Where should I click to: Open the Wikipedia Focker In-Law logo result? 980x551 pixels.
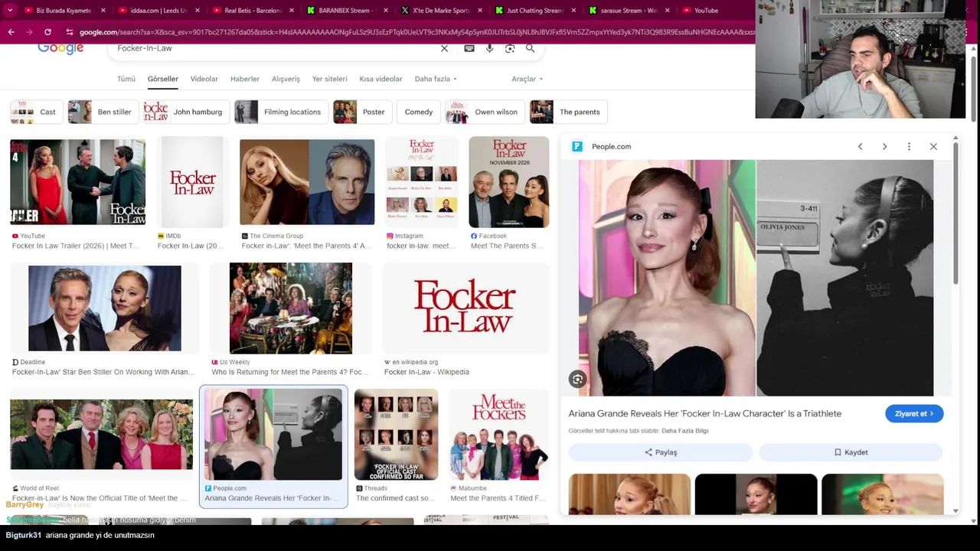(x=465, y=308)
